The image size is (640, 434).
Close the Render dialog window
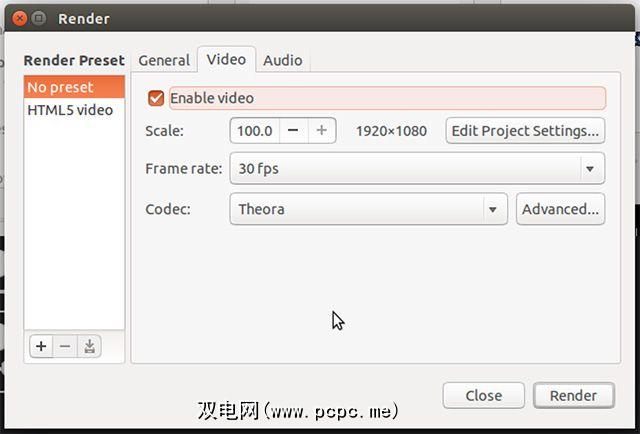[19, 18]
